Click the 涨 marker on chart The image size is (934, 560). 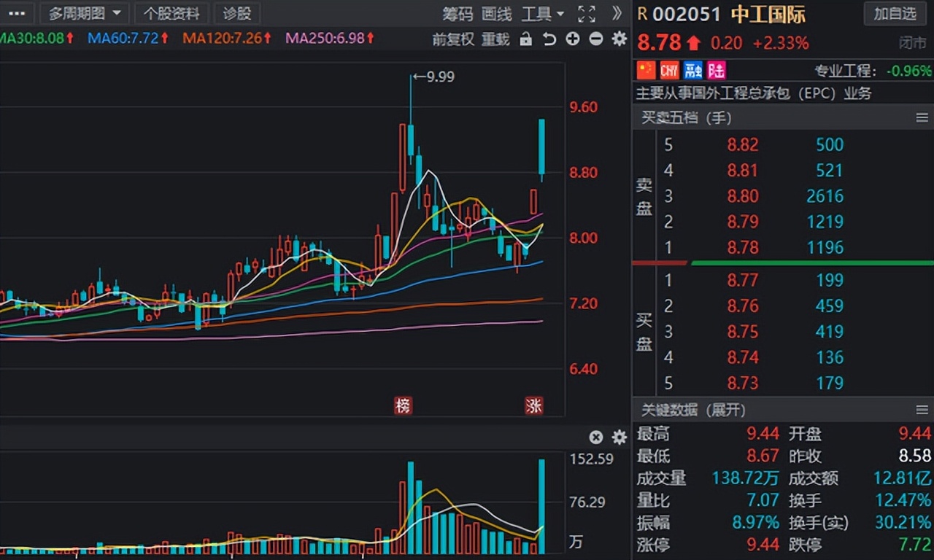pyautogui.click(x=534, y=406)
